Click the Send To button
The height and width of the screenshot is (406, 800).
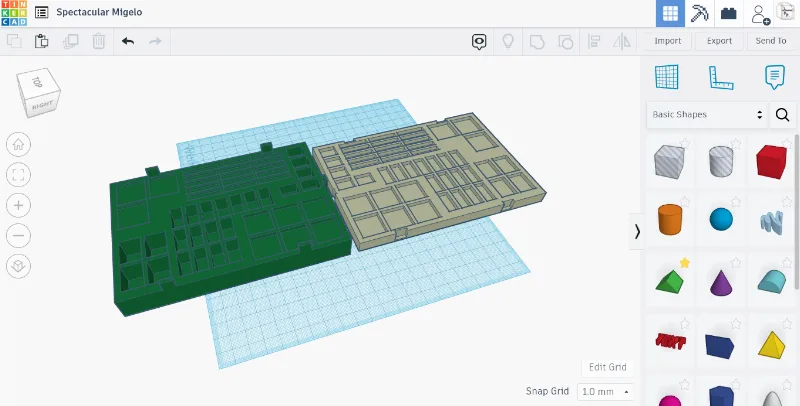click(x=771, y=41)
